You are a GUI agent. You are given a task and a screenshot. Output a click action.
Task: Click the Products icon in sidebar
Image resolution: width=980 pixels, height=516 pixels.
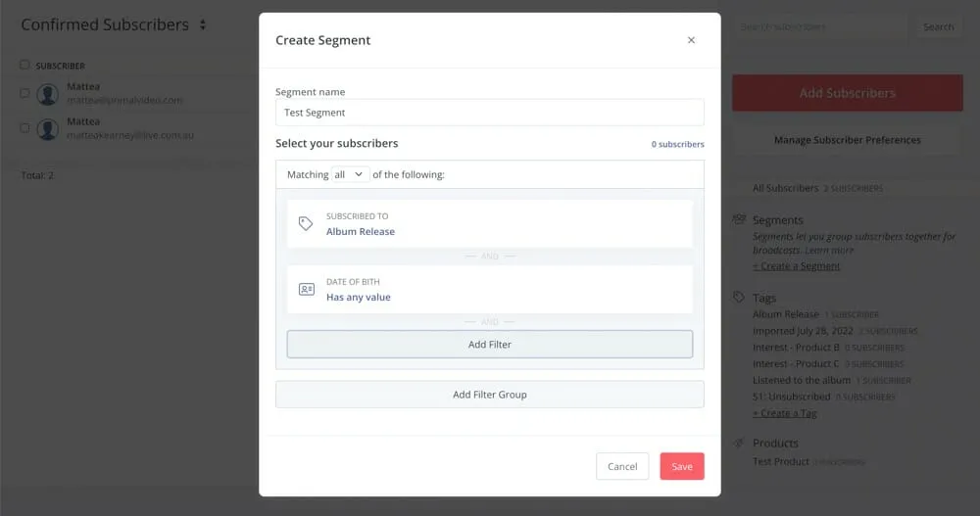click(739, 443)
